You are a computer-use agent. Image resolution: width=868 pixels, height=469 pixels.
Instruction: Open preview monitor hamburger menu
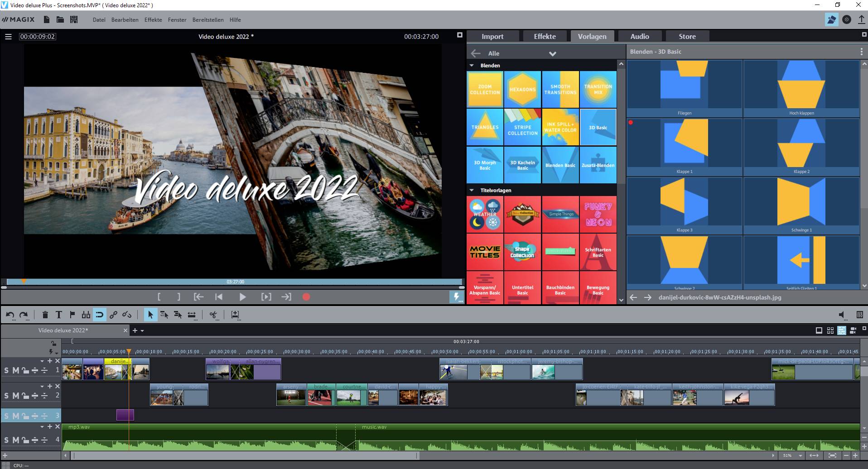(8, 37)
